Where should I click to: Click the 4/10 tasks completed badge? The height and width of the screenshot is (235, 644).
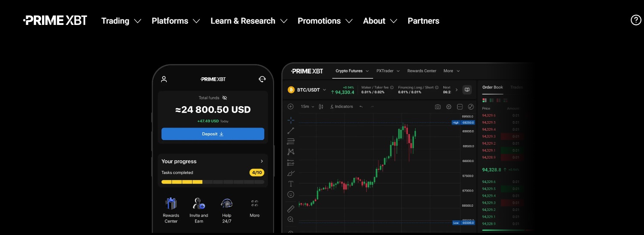(257, 173)
